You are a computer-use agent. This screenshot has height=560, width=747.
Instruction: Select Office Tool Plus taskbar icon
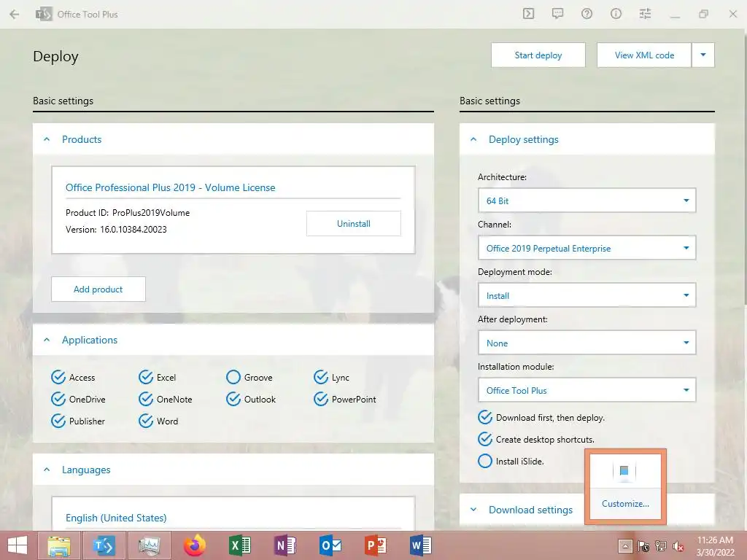tap(104, 545)
